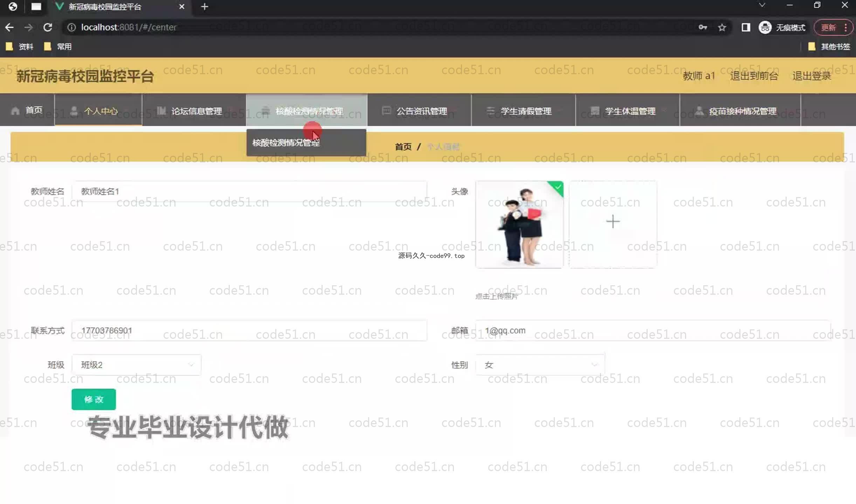Open the 学生体温管理 menu

coord(628,110)
